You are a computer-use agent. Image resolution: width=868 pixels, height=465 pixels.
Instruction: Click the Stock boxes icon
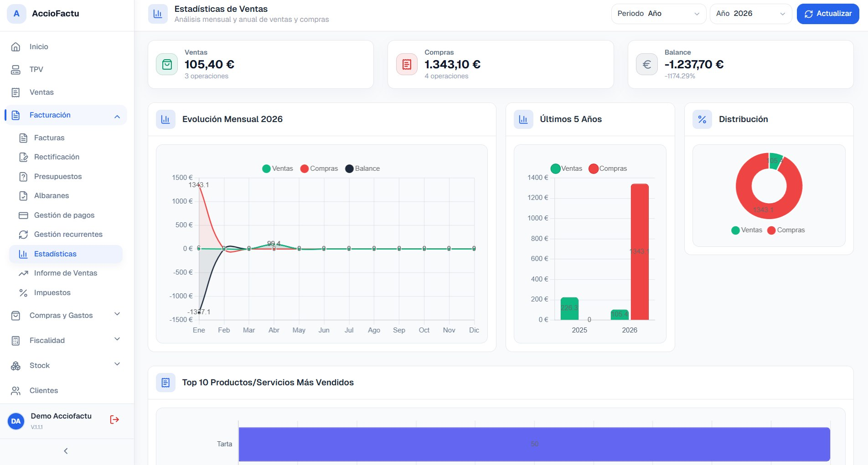tap(15, 365)
